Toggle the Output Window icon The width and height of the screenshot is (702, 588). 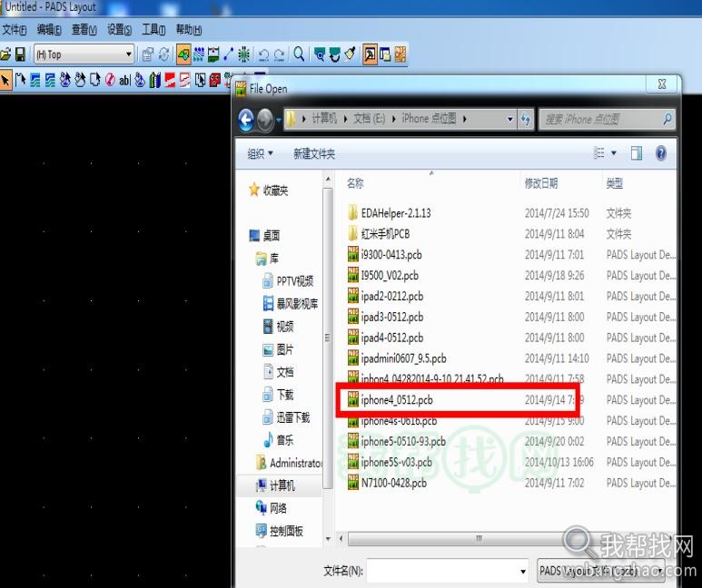point(370,54)
